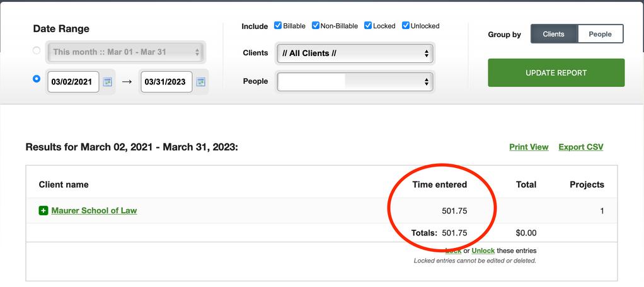Uncheck the Non-Billable checkbox

(x=316, y=25)
